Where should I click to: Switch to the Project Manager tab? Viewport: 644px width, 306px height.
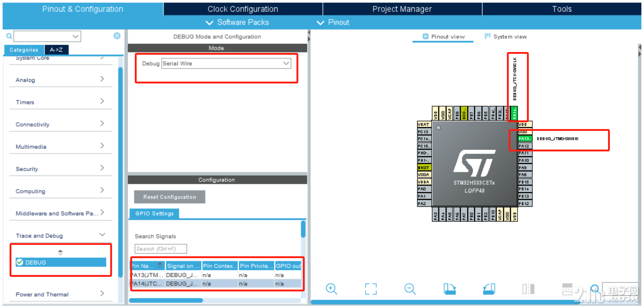coord(402,9)
